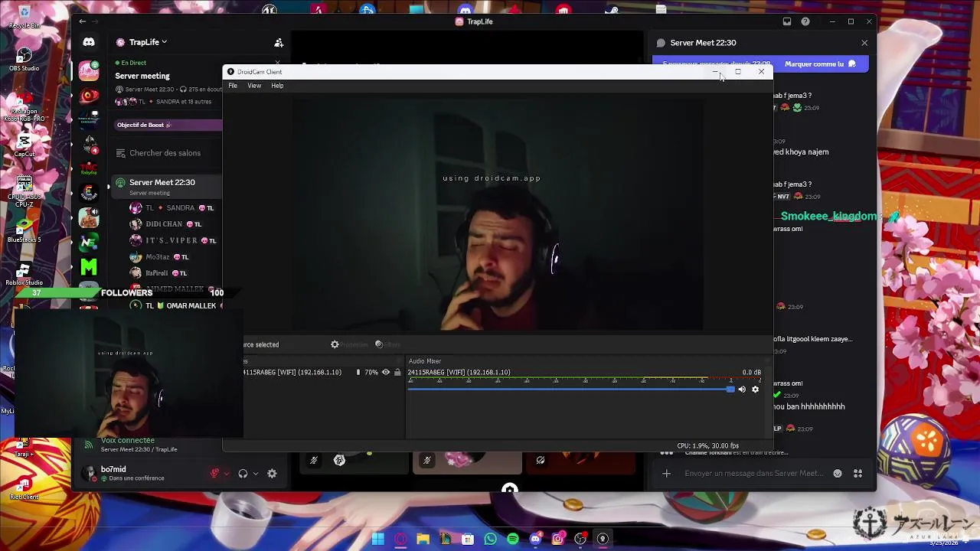The image size is (980, 551).
Task: Go back with Discord's left arrow
Action: (x=83, y=21)
